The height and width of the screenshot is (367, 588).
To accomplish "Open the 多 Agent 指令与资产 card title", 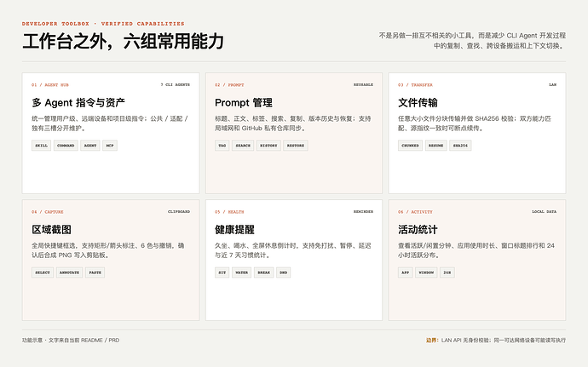I will 78,102.
